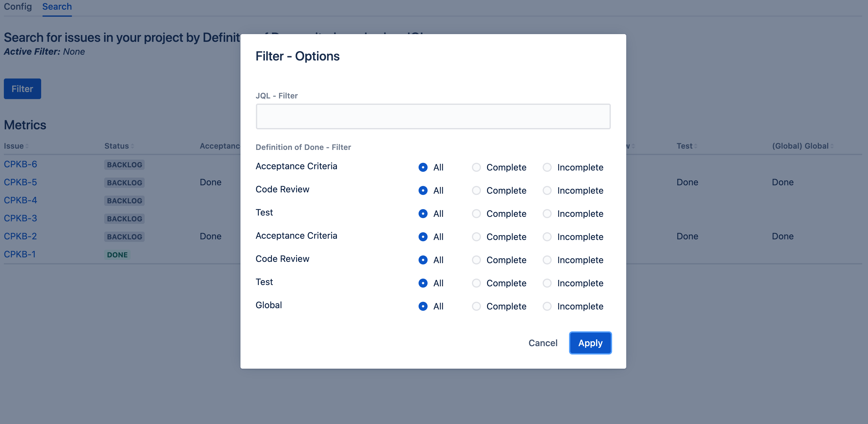Switch to the Config tab
Screen dimensions: 868x424
[x=18, y=7]
